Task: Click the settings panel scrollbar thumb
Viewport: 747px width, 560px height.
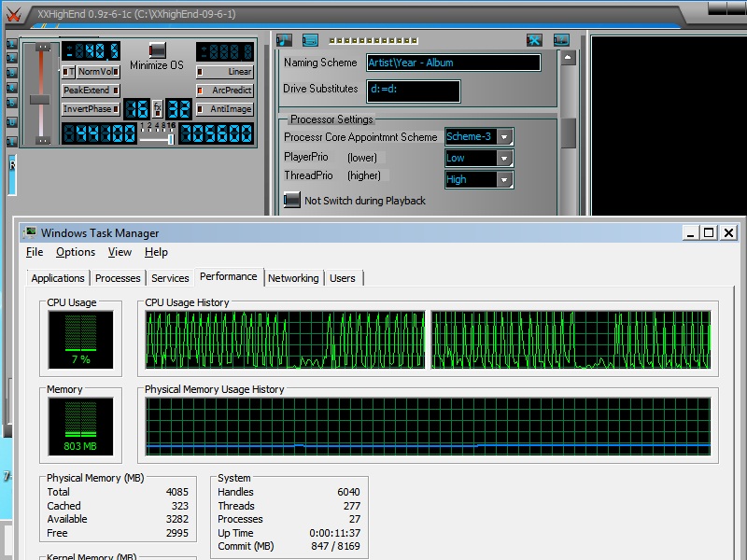Action: [x=568, y=133]
